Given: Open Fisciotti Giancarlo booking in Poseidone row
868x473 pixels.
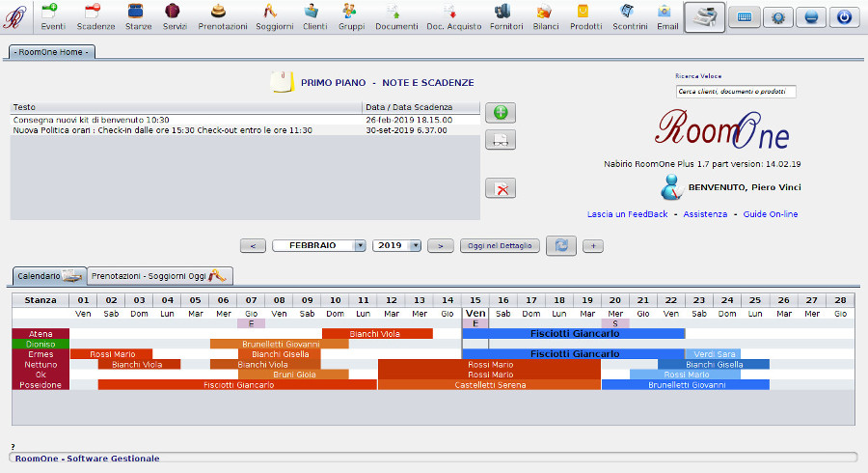Looking at the screenshot, I should [237, 385].
